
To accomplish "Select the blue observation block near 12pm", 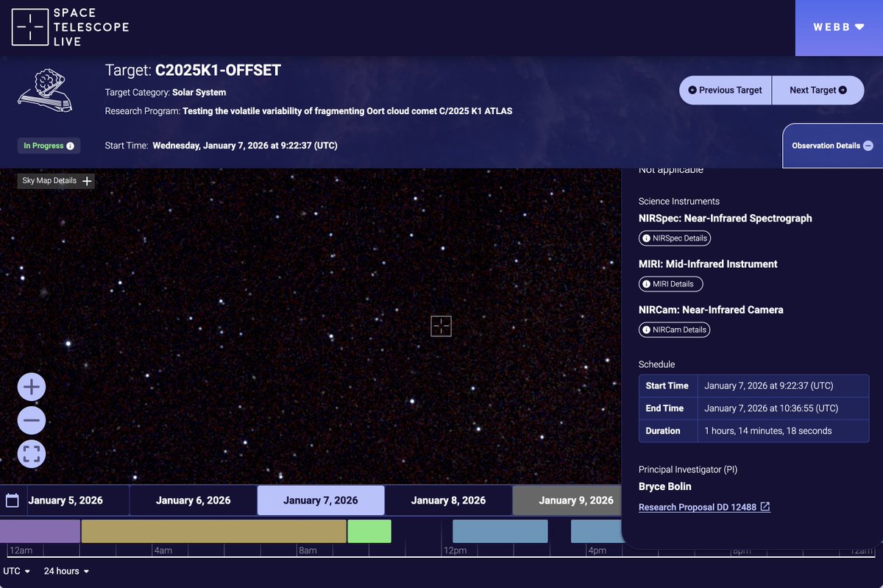I will (500, 531).
